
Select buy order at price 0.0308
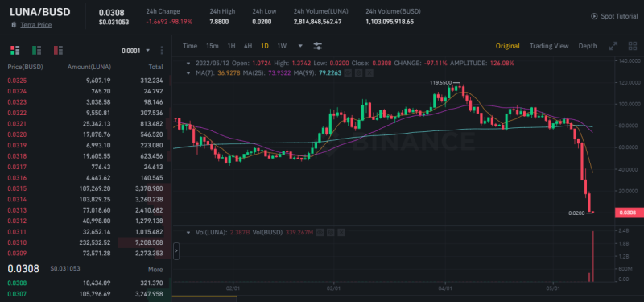85,283
